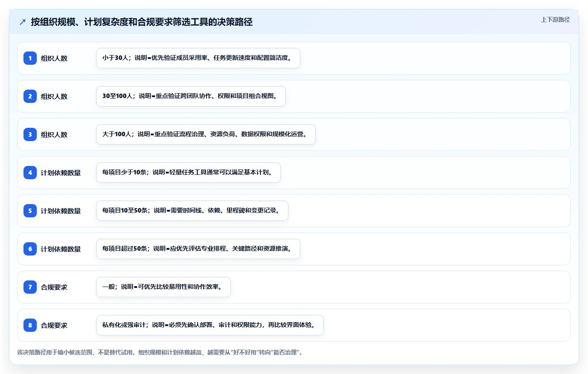Viewport: 588px width, 374px height.
Task: Select the 每项目超过50条 description box
Action: [198, 249]
